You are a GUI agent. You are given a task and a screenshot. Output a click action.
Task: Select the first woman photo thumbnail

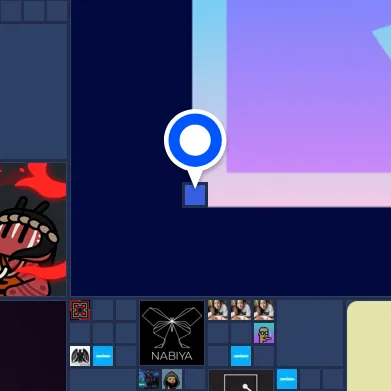coord(218,310)
